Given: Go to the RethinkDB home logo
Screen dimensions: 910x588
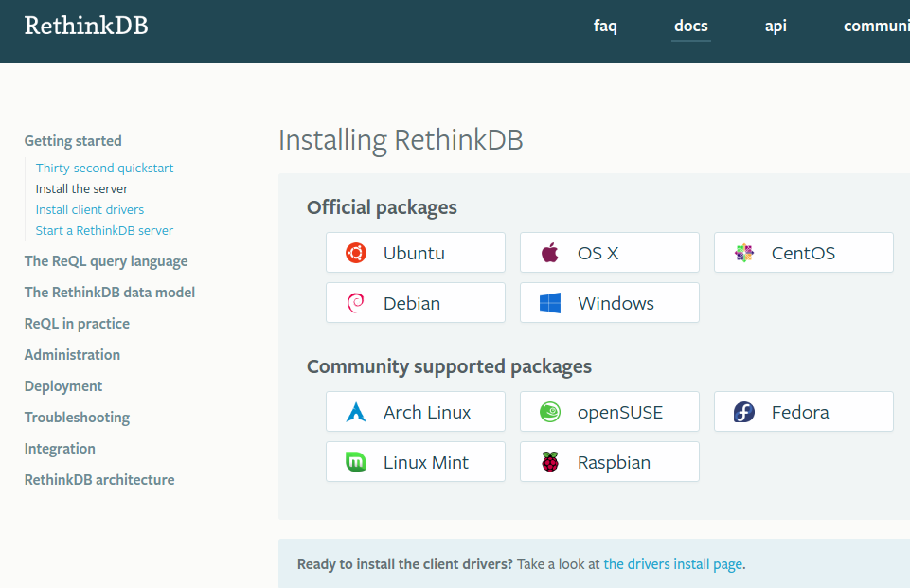Looking at the screenshot, I should pyautogui.click(x=86, y=26).
